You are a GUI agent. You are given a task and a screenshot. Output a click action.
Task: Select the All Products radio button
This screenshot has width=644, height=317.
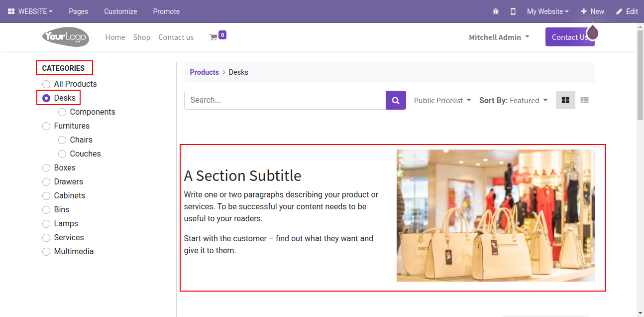46,84
